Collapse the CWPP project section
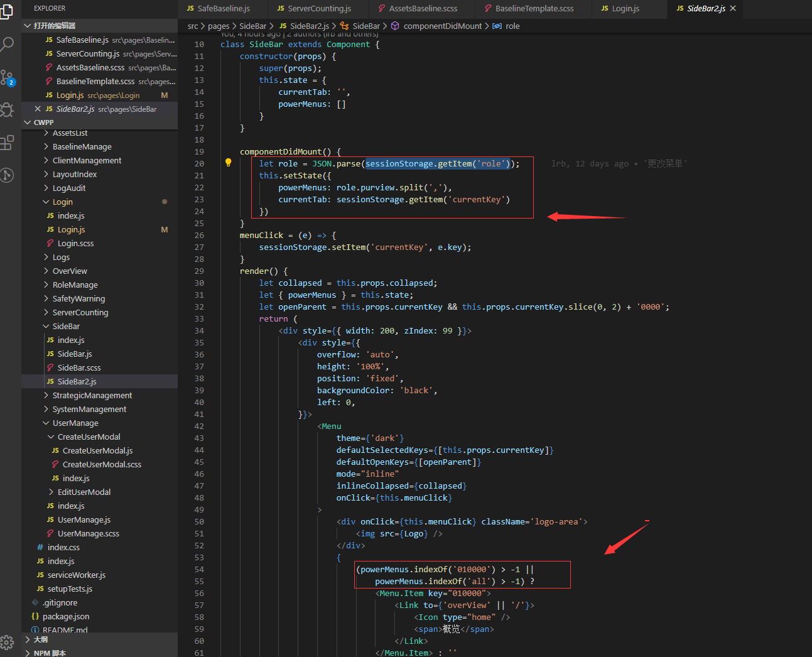 43,122
